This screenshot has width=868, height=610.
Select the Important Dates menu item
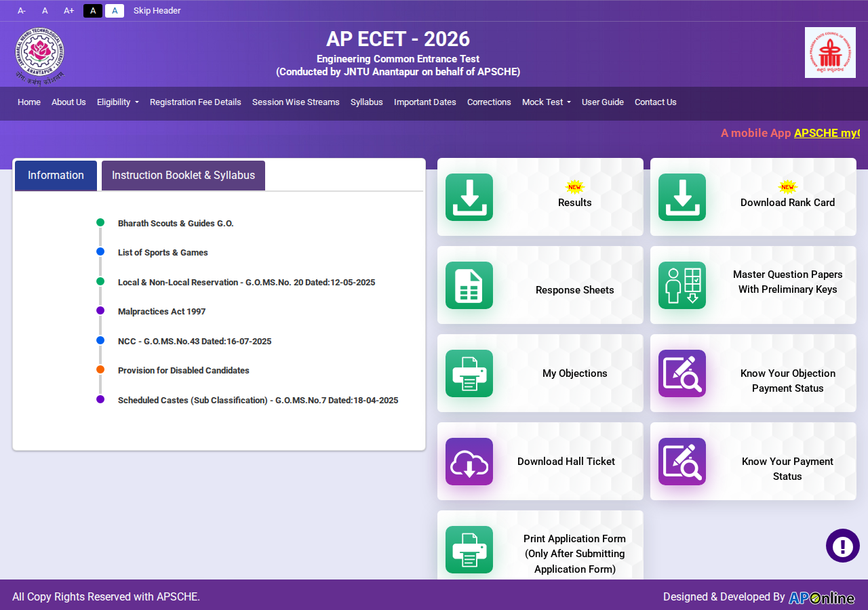[x=425, y=102]
